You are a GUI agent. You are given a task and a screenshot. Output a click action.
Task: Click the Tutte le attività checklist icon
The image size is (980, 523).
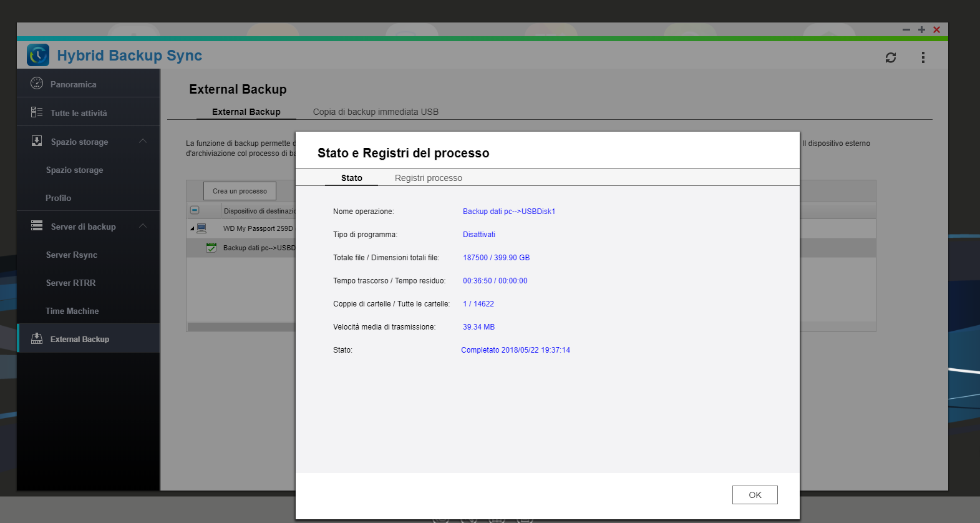(37, 112)
